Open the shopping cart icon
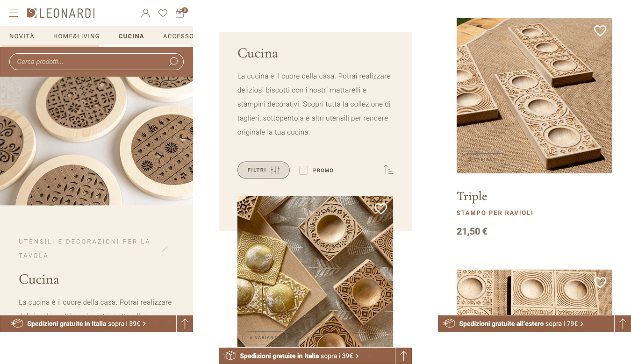Screen dimensions: 631x364 (x=180, y=13)
